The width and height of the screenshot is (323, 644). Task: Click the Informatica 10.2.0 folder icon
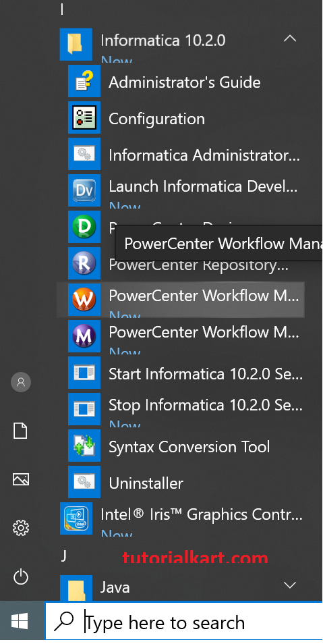[76, 45]
